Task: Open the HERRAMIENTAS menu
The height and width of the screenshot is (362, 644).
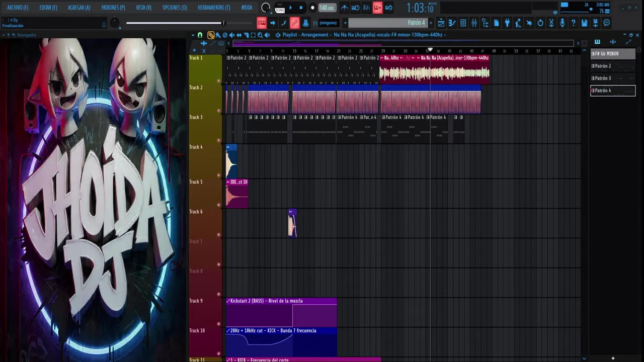Action: pyautogui.click(x=214, y=8)
